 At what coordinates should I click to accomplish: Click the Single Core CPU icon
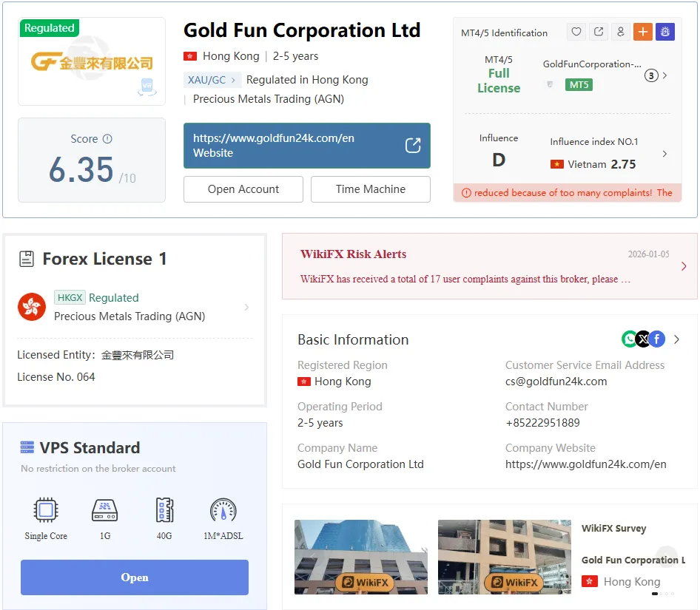click(x=46, y=509)
